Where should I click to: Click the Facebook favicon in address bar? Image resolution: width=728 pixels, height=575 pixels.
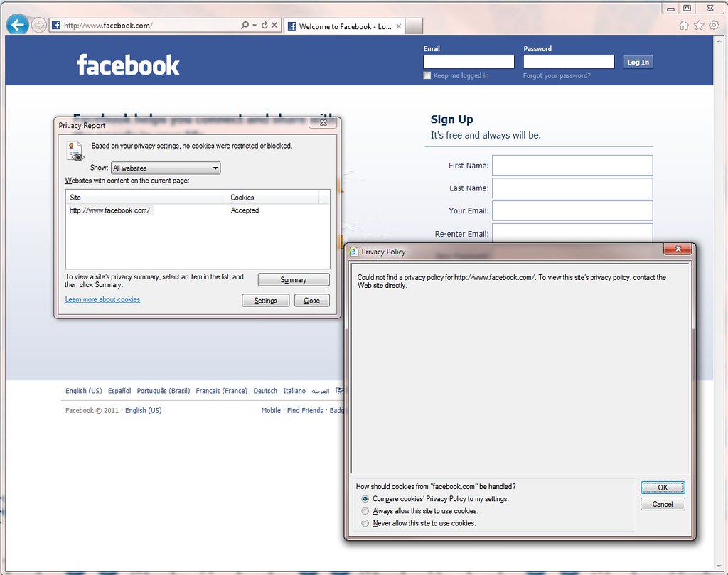[55, 25]
